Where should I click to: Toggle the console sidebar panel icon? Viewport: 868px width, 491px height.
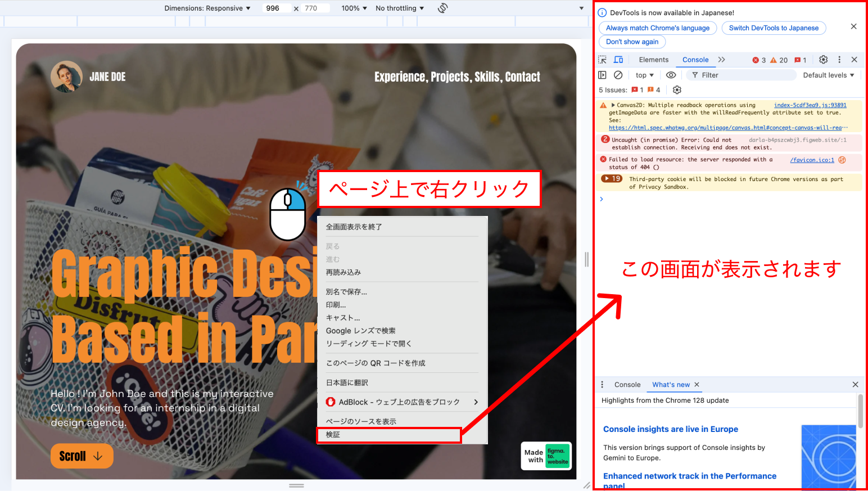click(603, 75)
